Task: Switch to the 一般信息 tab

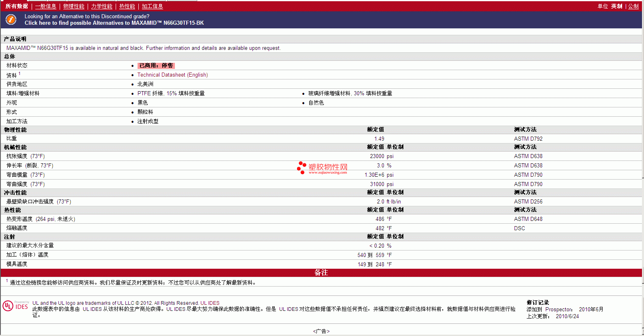Action: [45, 6]
